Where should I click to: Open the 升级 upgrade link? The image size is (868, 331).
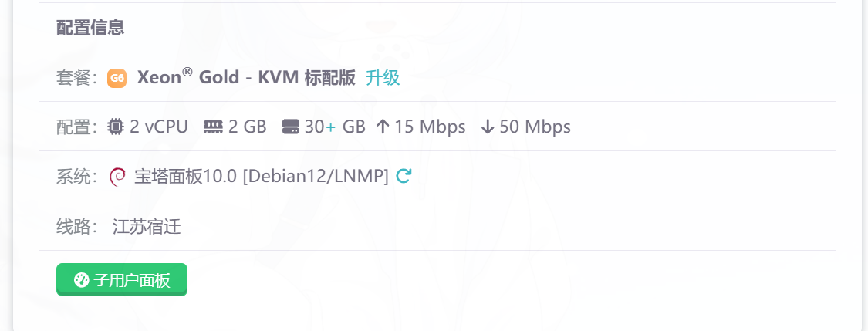point(383,78)
